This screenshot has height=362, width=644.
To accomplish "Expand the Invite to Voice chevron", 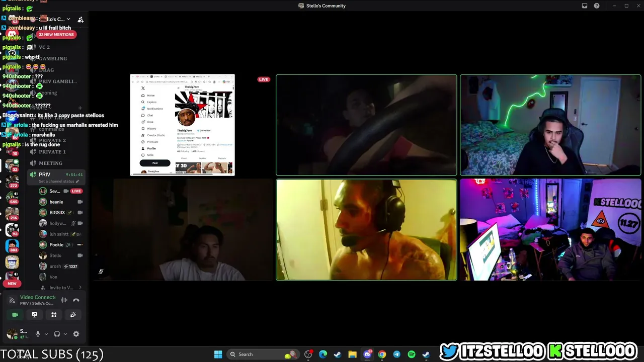I will coord(80,288).
